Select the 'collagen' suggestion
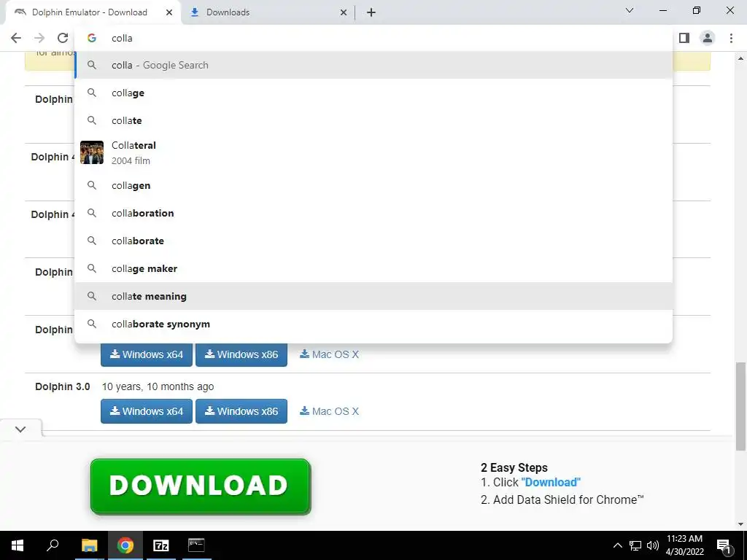 (x=373, y=185)
